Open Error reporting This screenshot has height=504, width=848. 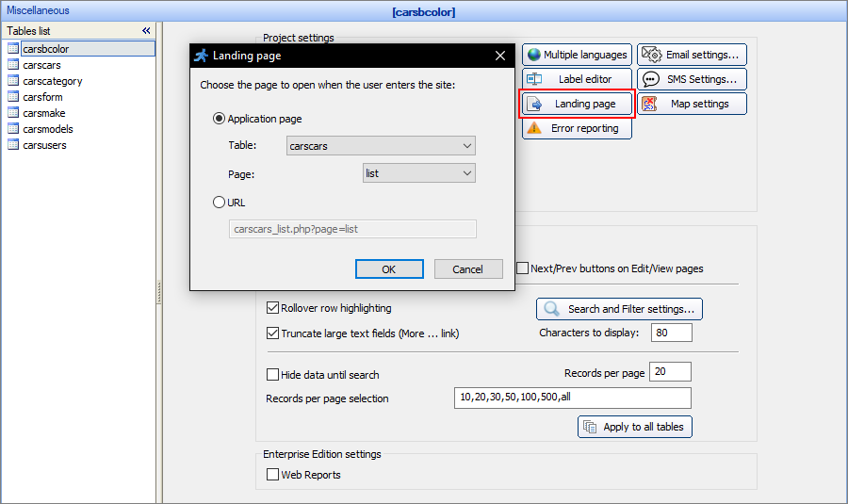(577, 128)
